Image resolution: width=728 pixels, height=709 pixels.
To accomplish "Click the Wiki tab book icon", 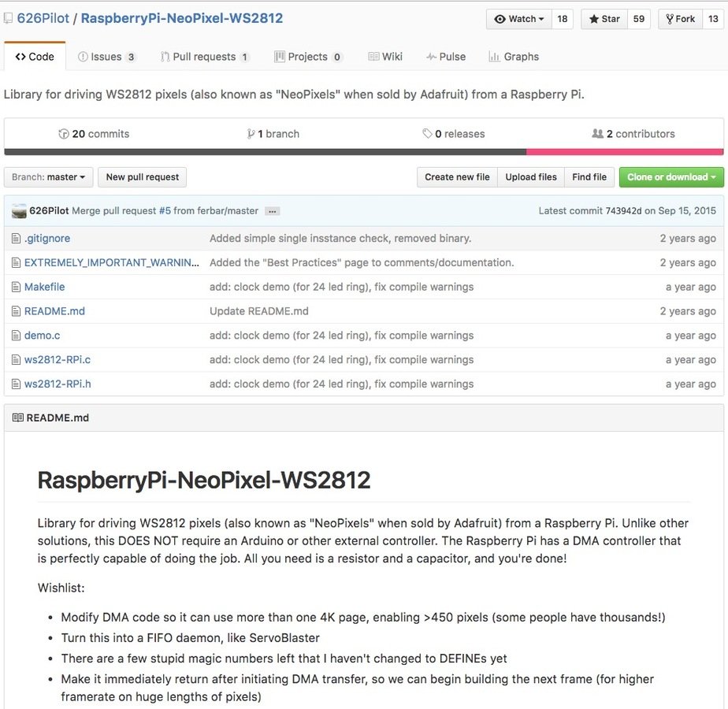I will pos(373,57).
